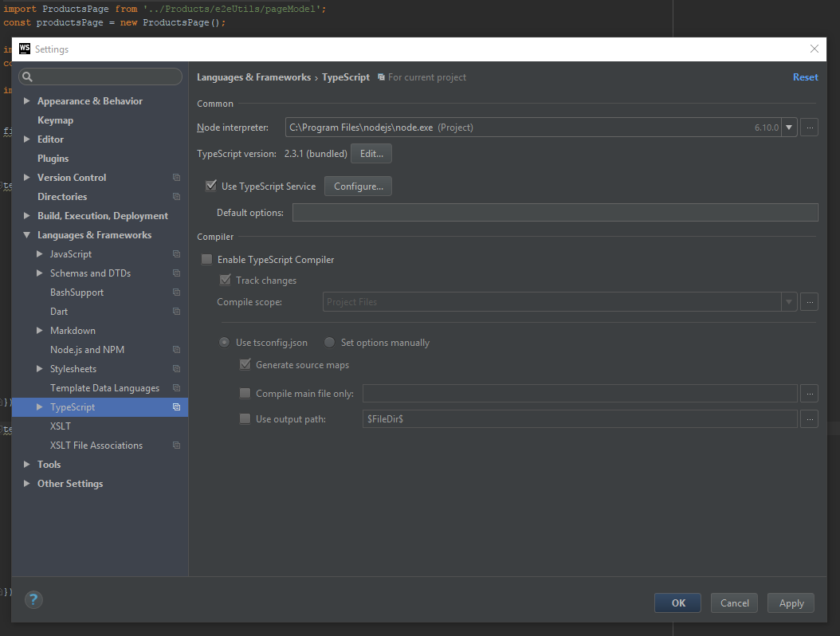Click Apply button

coord(791,603)
